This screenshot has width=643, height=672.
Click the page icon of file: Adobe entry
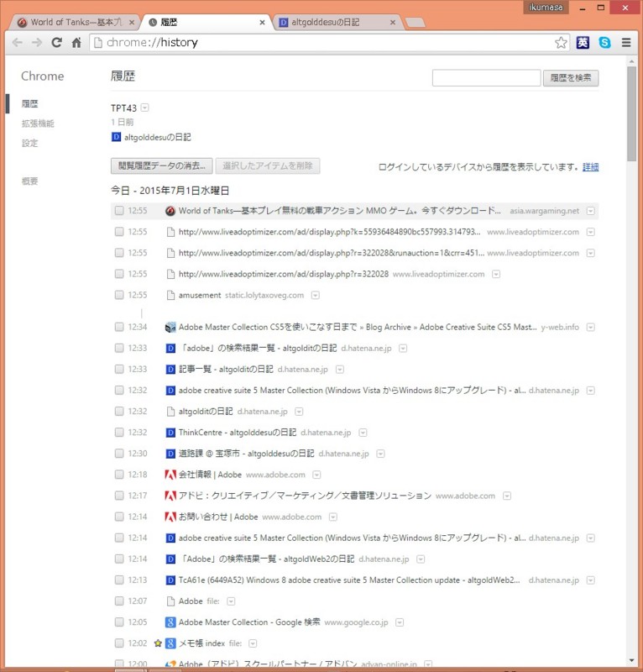point(170,601)
